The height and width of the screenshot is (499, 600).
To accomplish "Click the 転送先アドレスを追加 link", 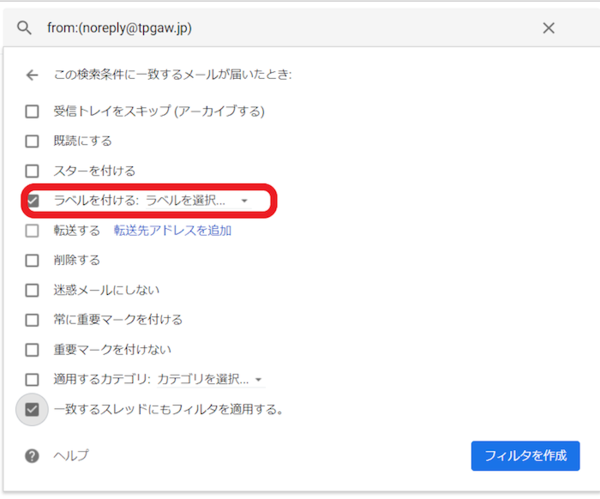I will point(173,230).
